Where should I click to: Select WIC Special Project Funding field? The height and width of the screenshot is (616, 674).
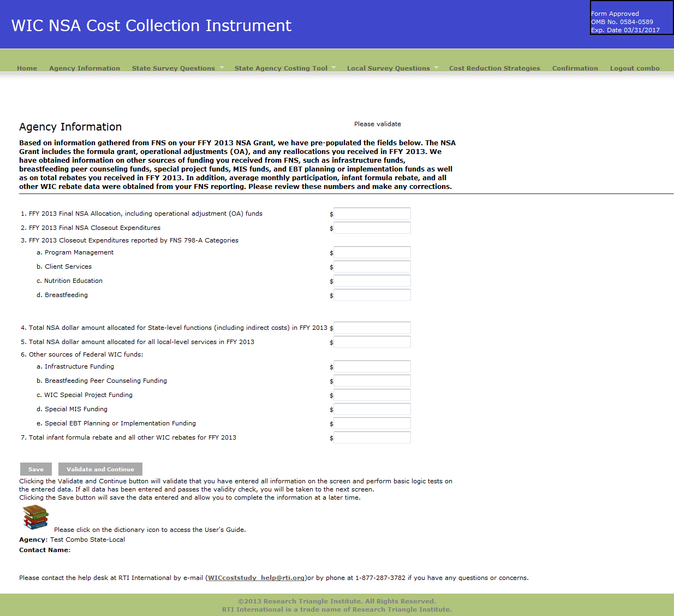(x=372, y=395)
